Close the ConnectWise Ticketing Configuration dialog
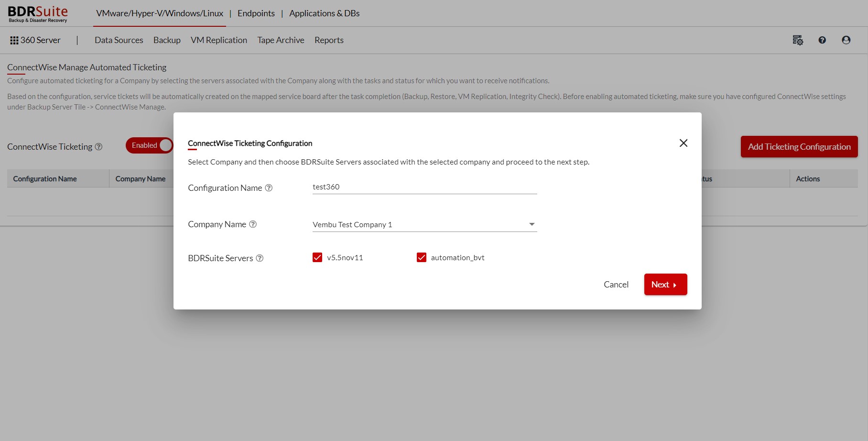Screen dimensions: 868x441 point(684,143)
